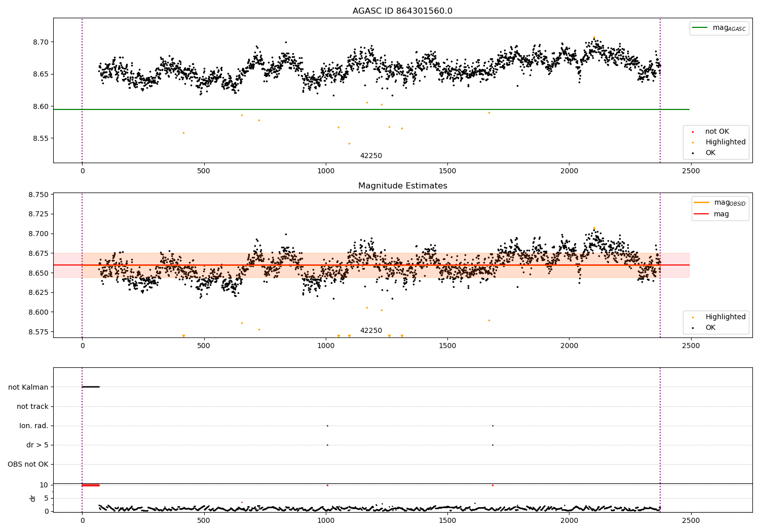Click the '42250' label in the middle plot
This screenshot has width=760, height=532.
371,331
